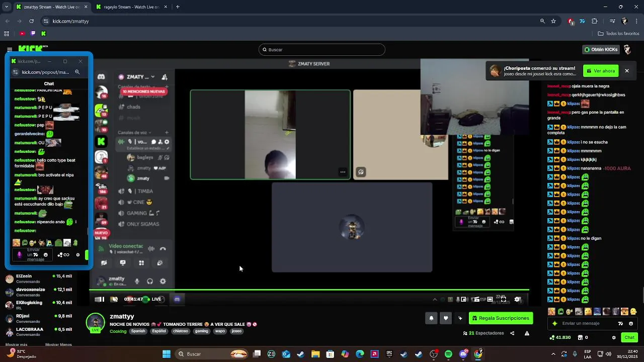Open the emoji picker in the main chat
This screenshot has width=644, height=362.
point(631,323)
